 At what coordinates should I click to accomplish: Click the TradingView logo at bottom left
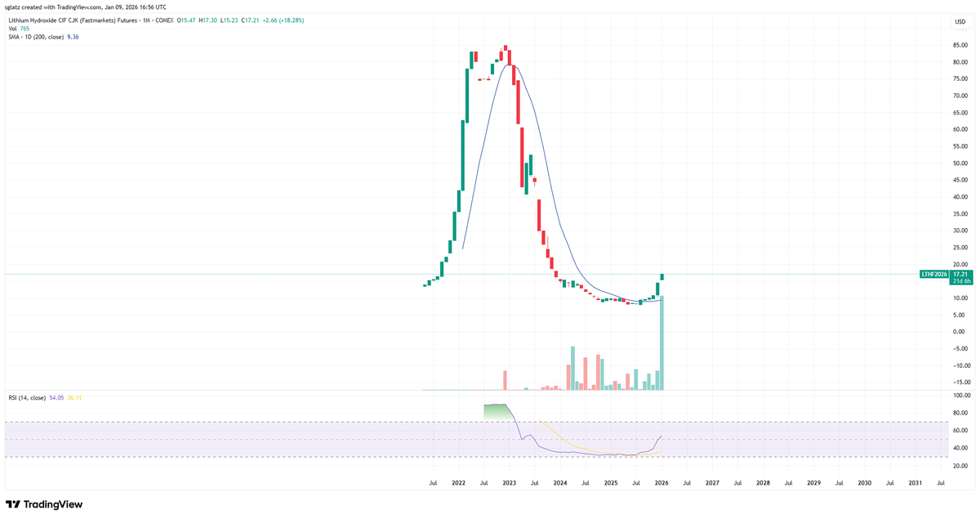coord(44,505)
